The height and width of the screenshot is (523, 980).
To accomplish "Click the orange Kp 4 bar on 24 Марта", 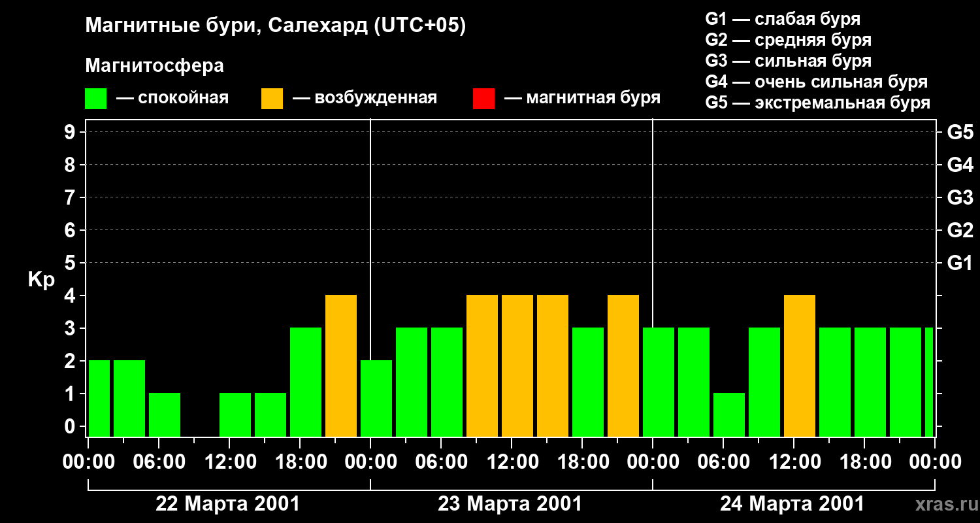I will tap(800, 366).
